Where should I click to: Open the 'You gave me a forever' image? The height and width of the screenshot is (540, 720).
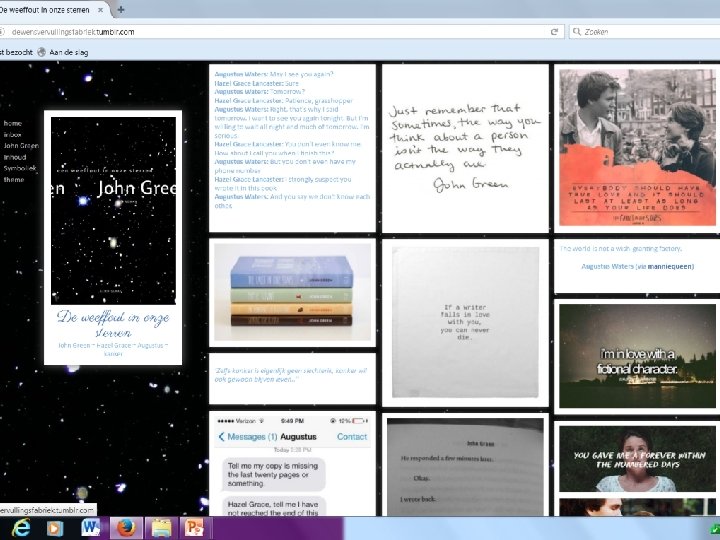[637, 459]
